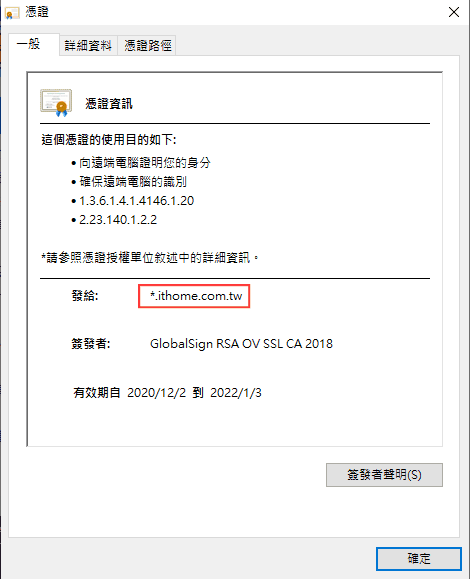Screen dimensions: 470x579
Task: Confirm with the 確定 button
Action: pos(419,559)
